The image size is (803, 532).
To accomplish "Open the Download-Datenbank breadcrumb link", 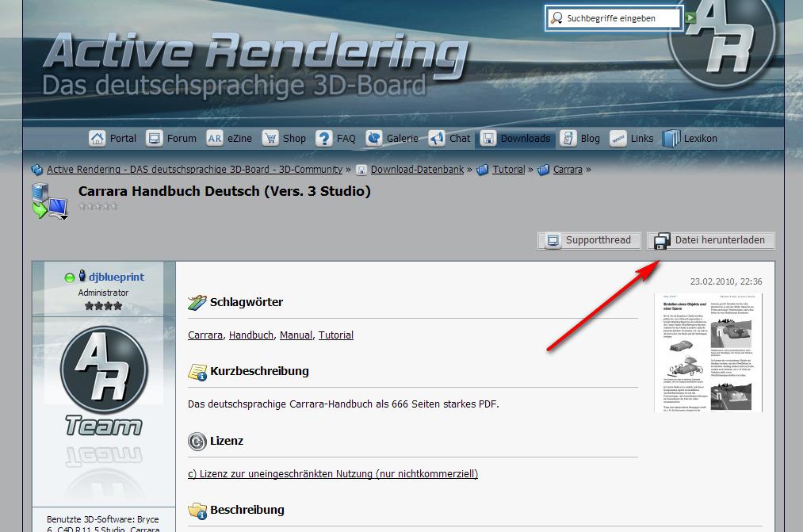I will point(417,170).
